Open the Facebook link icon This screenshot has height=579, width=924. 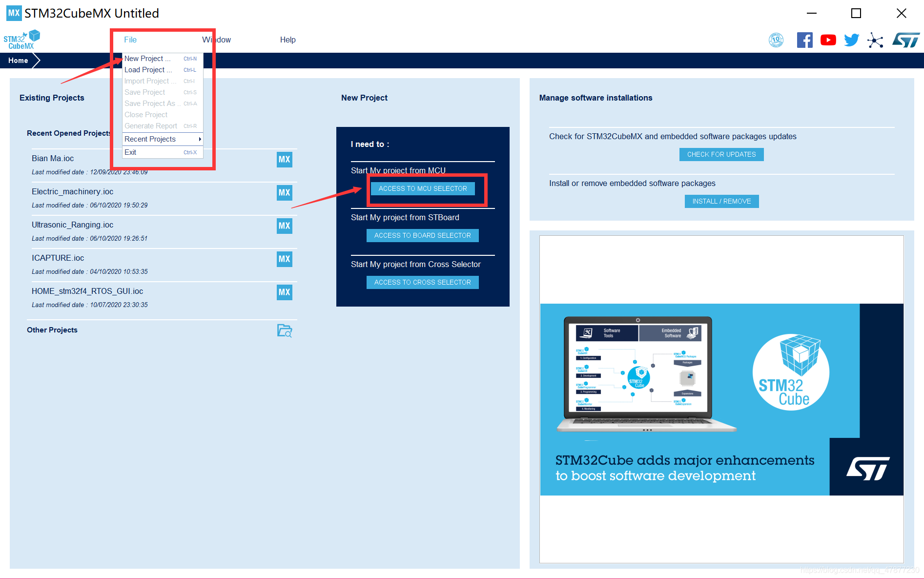pyautogui.click(x=804, y=40)
